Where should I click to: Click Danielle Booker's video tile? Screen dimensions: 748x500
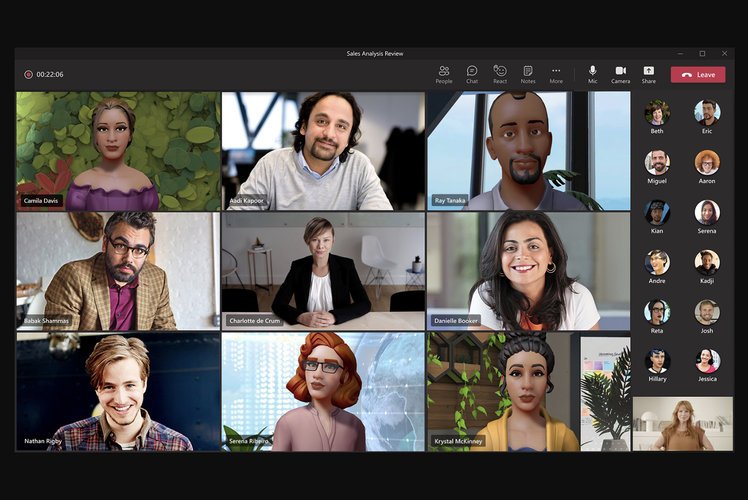(x=529, y=271)
